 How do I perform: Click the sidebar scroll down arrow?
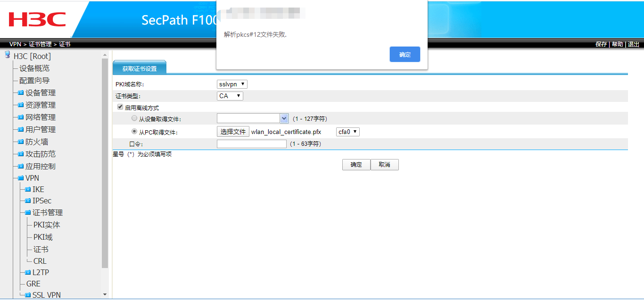[105, 294]
